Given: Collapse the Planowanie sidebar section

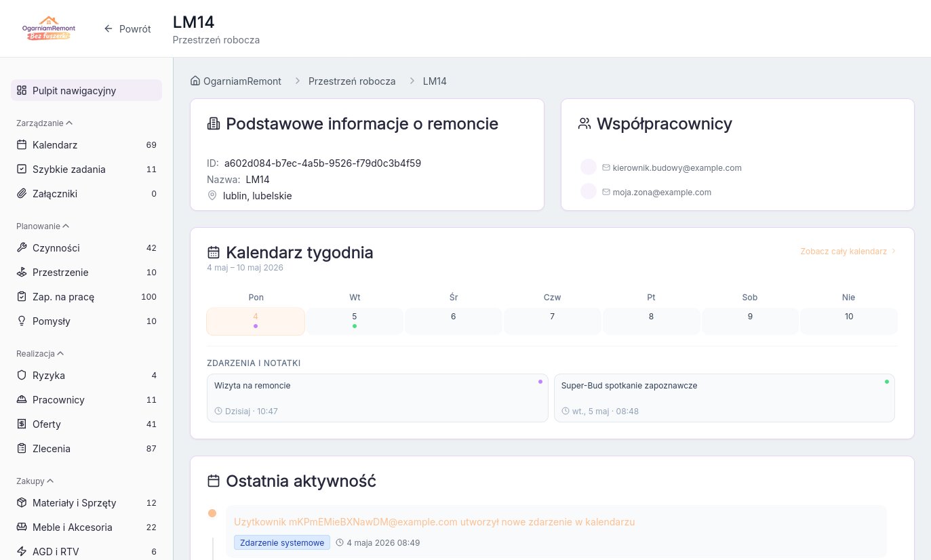Looking at the screenshot, I should click(x=43, y=226).
